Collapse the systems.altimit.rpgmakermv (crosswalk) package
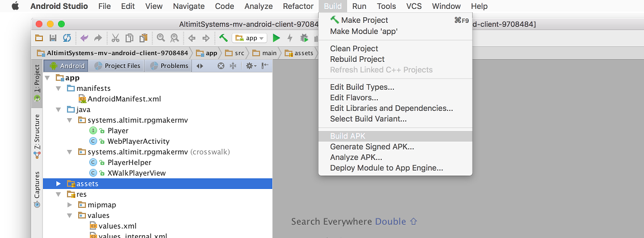644x238 pixels. click(x=69, y=152)
